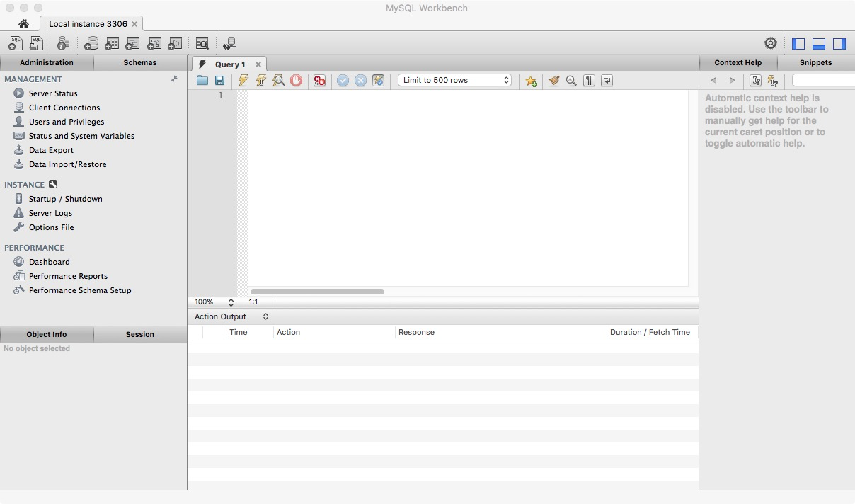Image resolution: width=855 pixels, height=504 pixels.
Task: Go forward in context help
Action: 733,81
